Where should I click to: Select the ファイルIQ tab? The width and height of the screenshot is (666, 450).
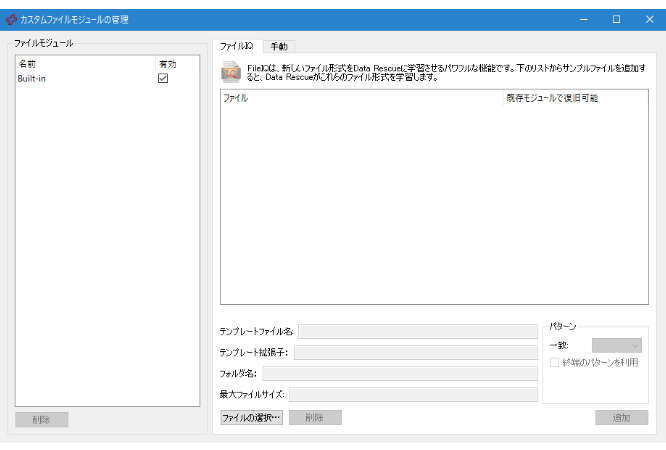click(x=237, y=46)
